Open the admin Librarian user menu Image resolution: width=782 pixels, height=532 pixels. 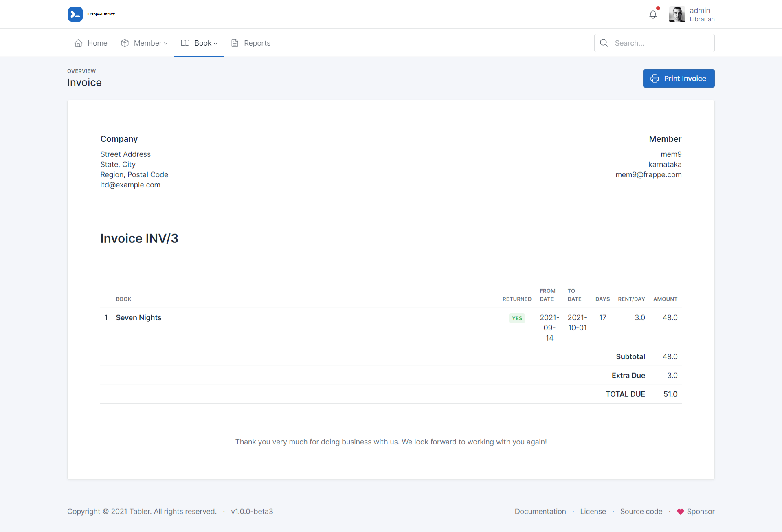click(x=702, y=15)
